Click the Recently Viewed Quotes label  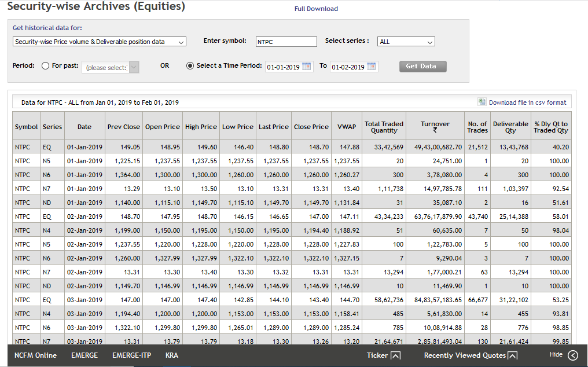[x=465, y=355]
